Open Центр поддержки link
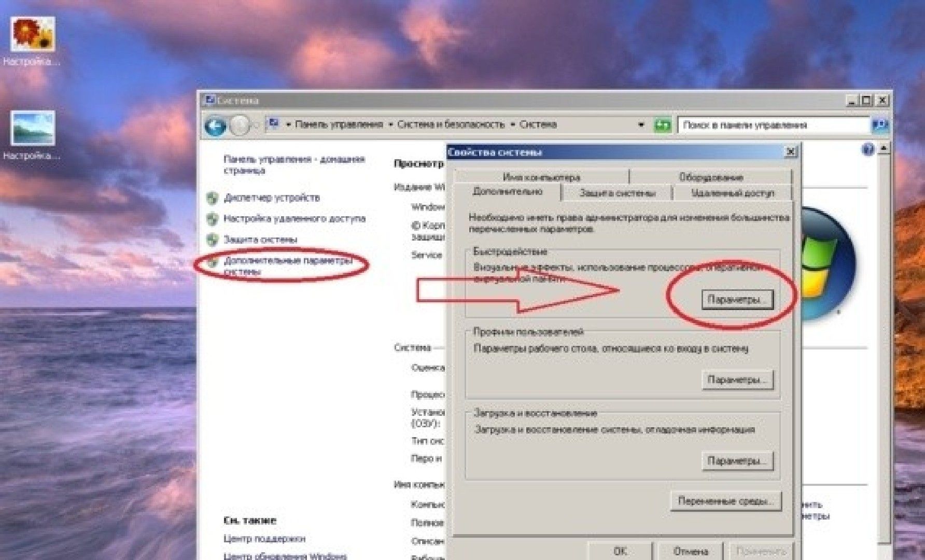 264,539
